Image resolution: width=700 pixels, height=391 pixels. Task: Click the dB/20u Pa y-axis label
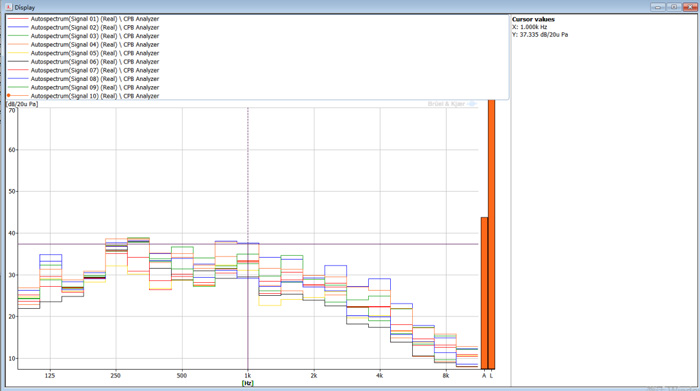pos(22,104)
